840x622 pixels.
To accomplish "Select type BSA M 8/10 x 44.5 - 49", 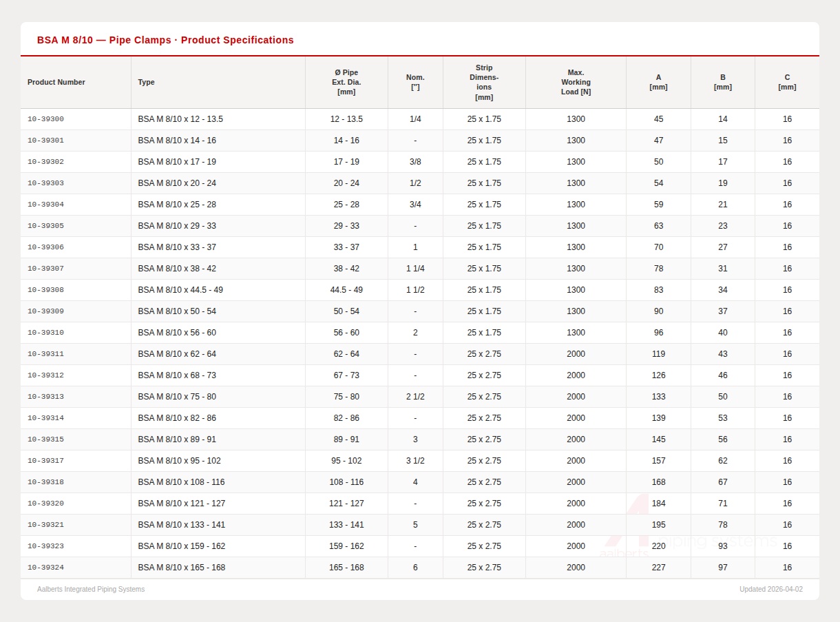I will pyautogui.click(x=180, y=290).
